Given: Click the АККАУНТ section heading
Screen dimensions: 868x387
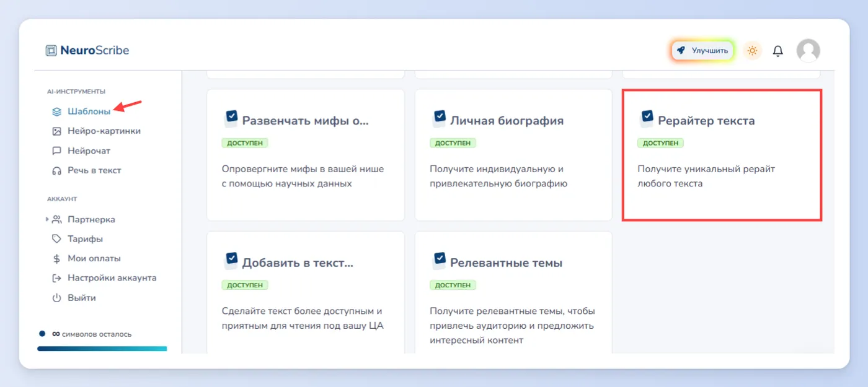Looking at the screenshot, I should pyautogui.click(x=62, y=199).
